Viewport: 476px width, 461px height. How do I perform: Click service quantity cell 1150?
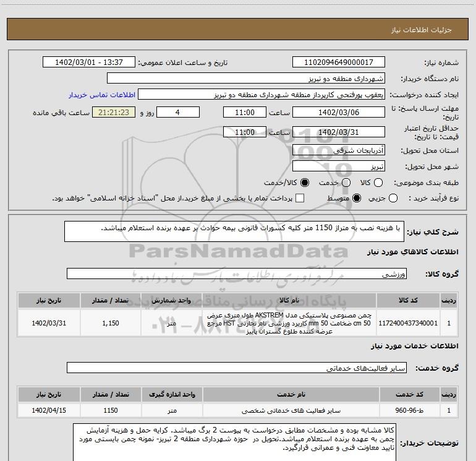(x=111, y=410)
